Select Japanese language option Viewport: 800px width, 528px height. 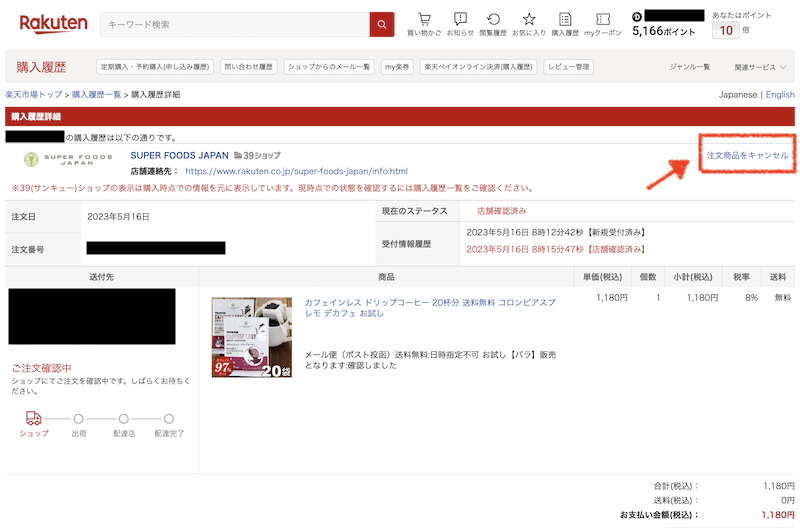(x=738, y=94)
